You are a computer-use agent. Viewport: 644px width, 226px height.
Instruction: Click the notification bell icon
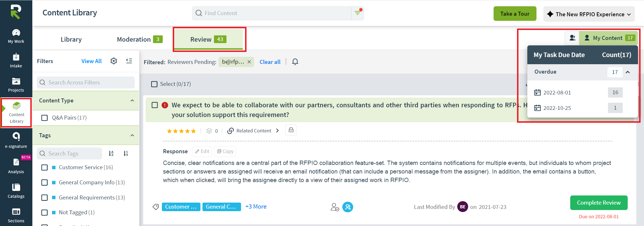pos(295,62)
